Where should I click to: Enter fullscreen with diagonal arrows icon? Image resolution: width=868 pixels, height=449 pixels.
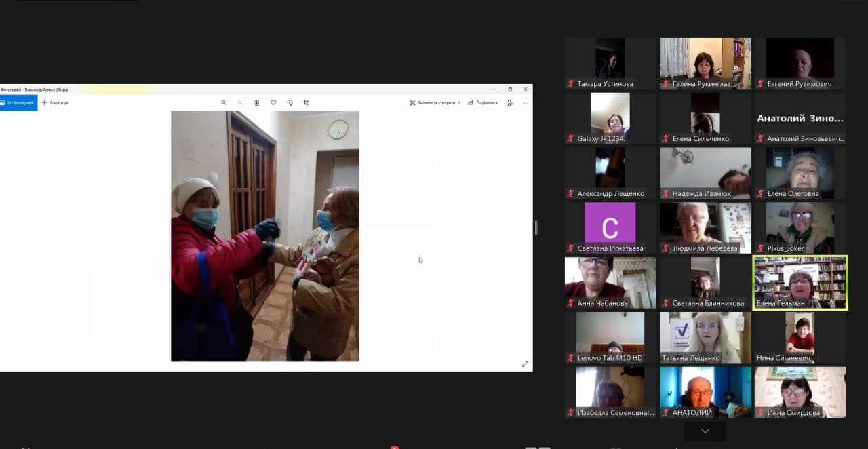[x=525, y=364]
